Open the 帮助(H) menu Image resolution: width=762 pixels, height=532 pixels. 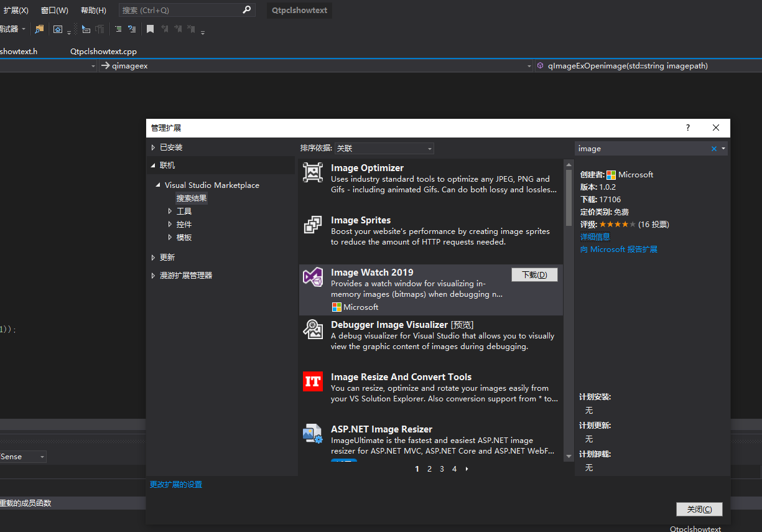coord(93,10)
